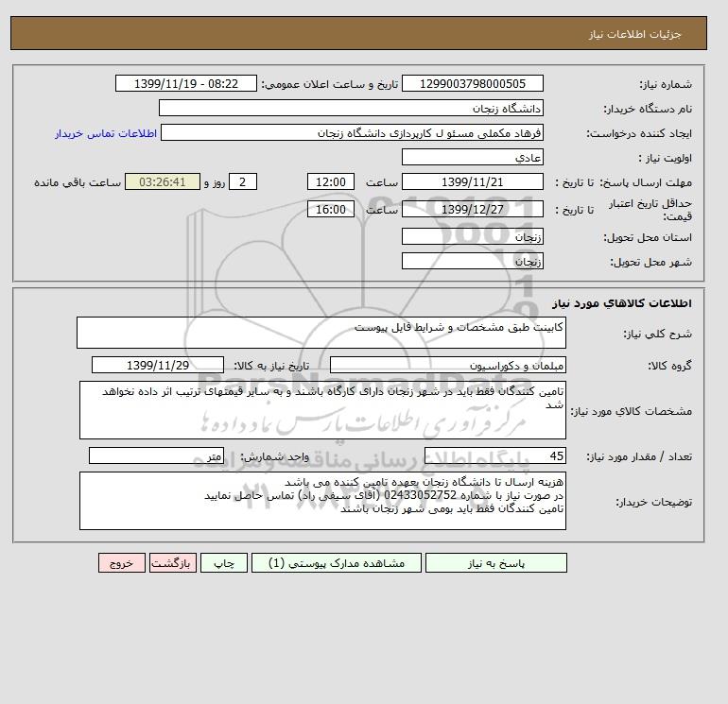Click remaining time countdown 03:26:41
Screen dimensions: 728x704
tap(163, 182)
